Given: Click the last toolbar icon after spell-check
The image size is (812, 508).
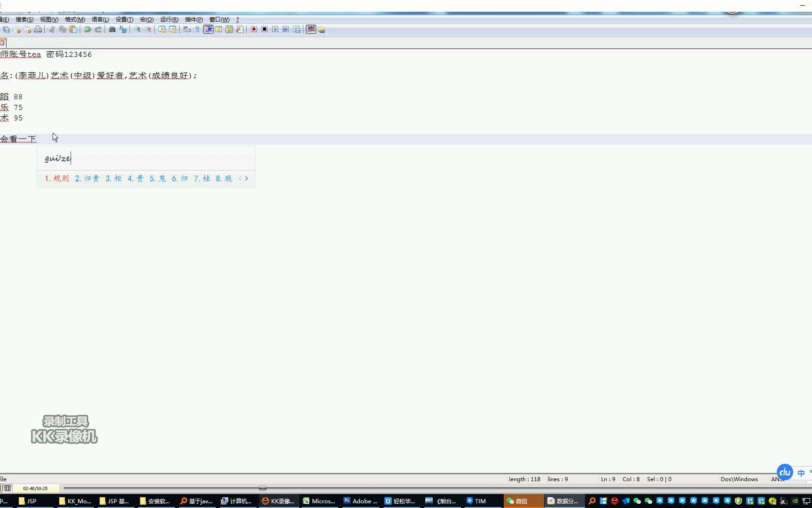Looking at the screenshot, I should [321, 30].
